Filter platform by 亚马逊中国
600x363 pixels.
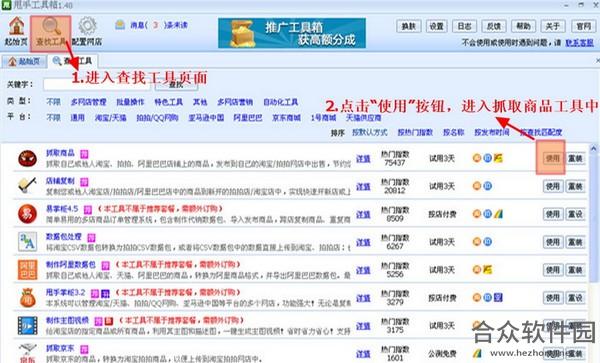click(206, 118)
